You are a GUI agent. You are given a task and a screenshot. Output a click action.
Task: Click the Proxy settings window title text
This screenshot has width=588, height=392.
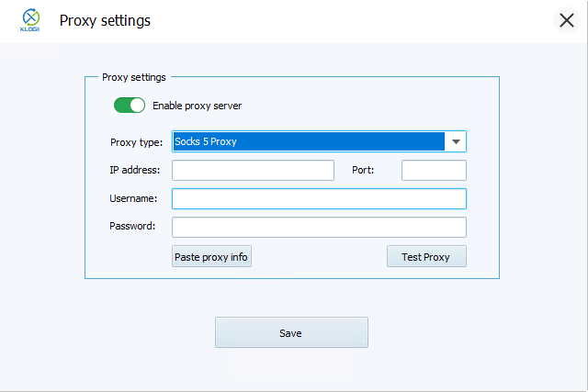(105, 20)
